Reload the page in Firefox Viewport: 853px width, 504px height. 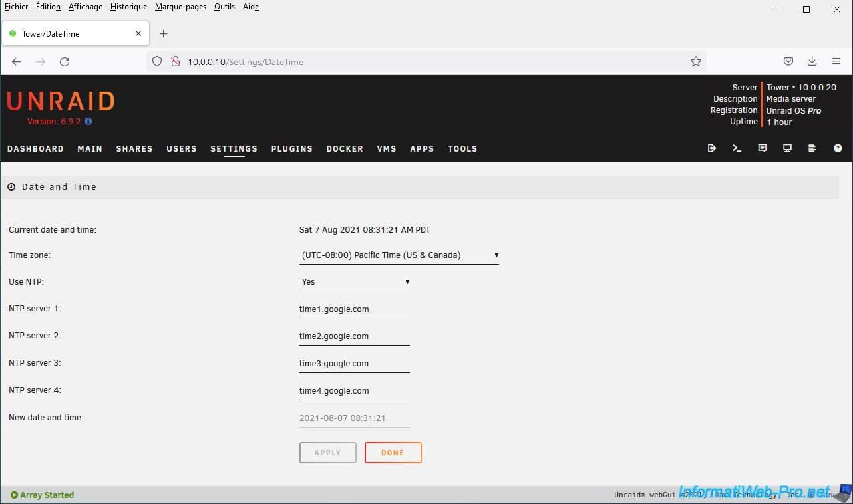pyautogui.click(x=65, y=61)
